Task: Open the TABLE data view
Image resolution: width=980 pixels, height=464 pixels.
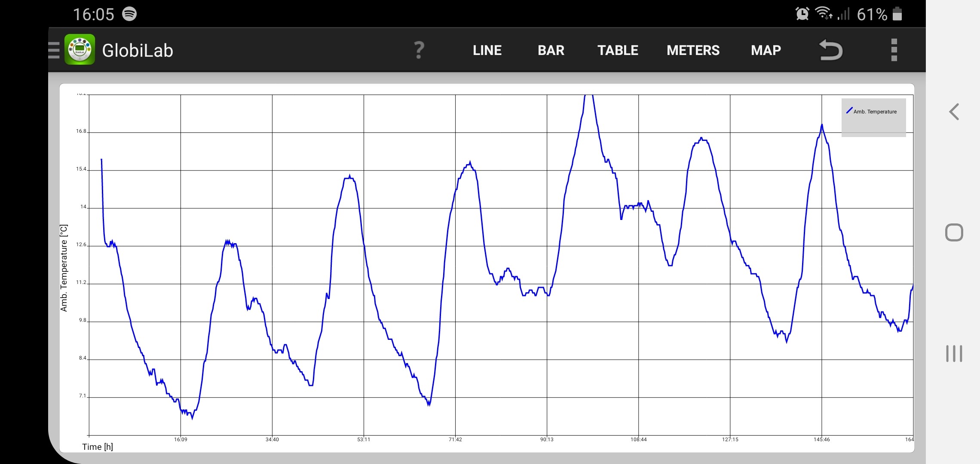Action: 618,50
